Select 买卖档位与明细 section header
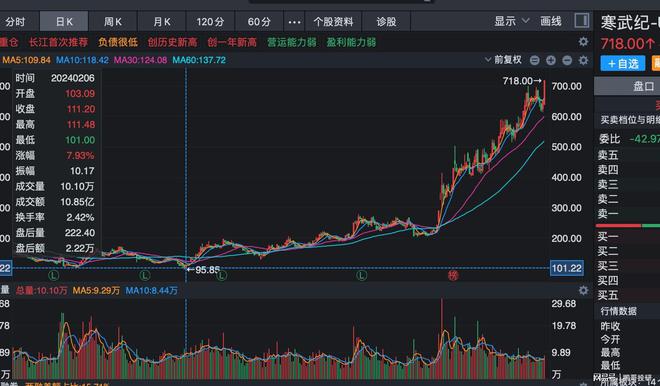Viewport: 660px width, 386px height. pos(630,120)
